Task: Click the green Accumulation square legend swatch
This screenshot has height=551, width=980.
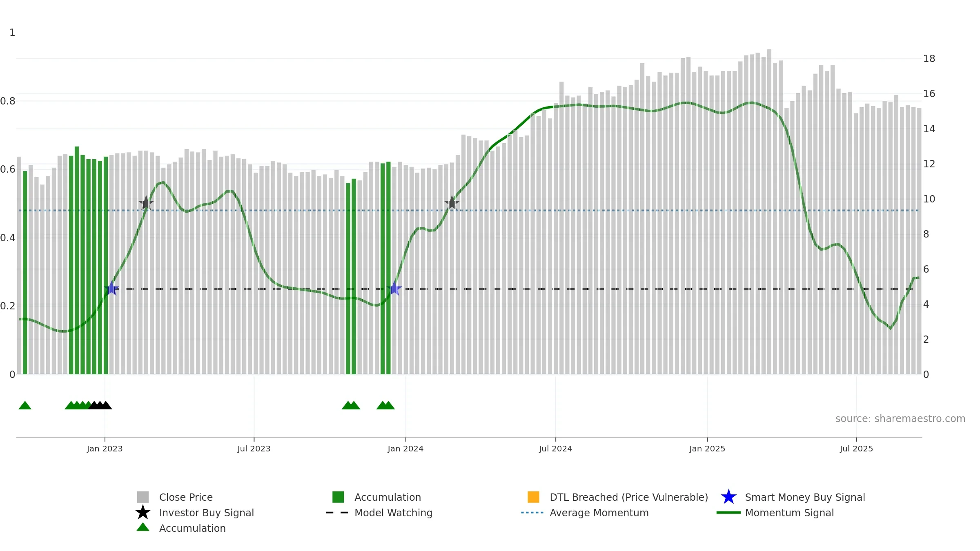Action: [x=338, y=497]
